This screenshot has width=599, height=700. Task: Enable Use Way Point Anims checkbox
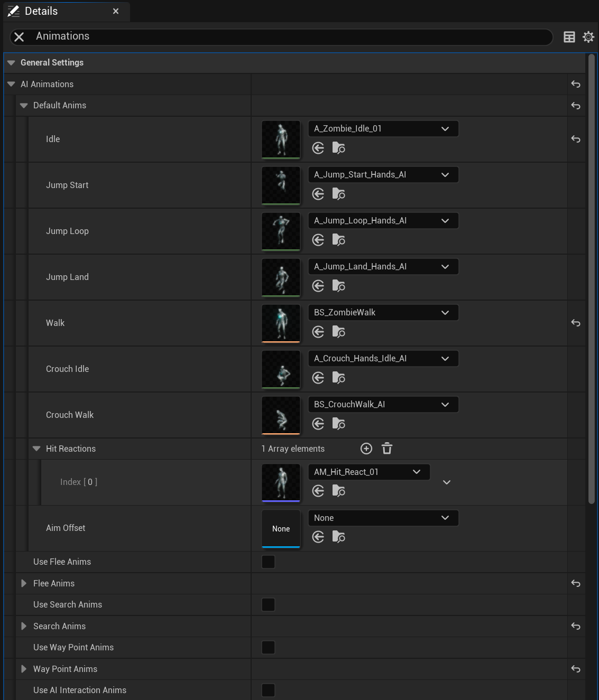pyautogui.click(x=268, y=648)
